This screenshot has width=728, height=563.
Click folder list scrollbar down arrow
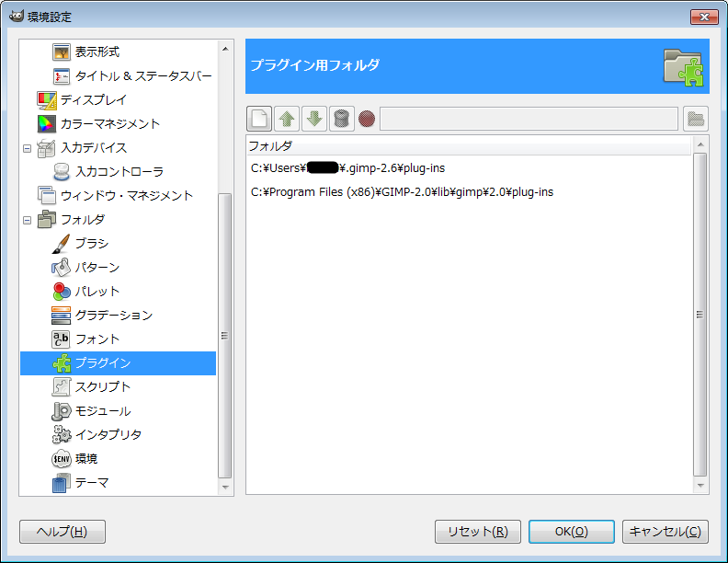click(x=700, y=486)
